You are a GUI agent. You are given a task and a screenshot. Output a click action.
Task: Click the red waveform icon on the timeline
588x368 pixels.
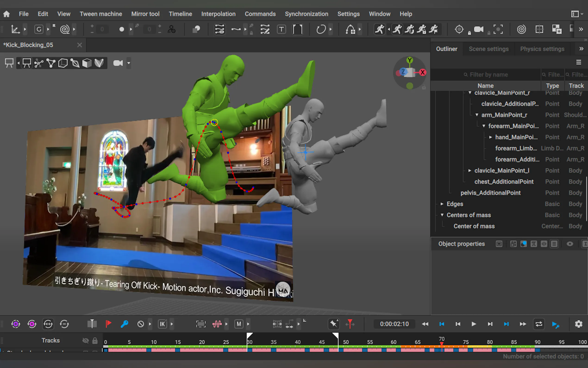click(x=217, y=324)
